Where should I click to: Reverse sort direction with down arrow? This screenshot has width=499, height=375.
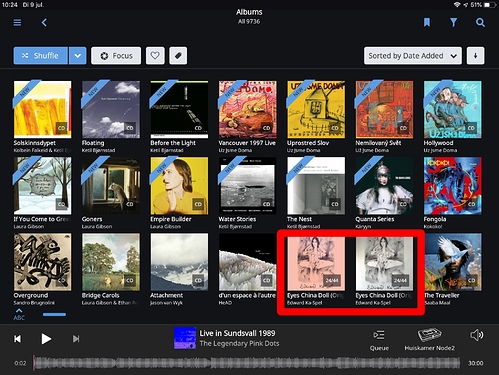pos(475,56)
